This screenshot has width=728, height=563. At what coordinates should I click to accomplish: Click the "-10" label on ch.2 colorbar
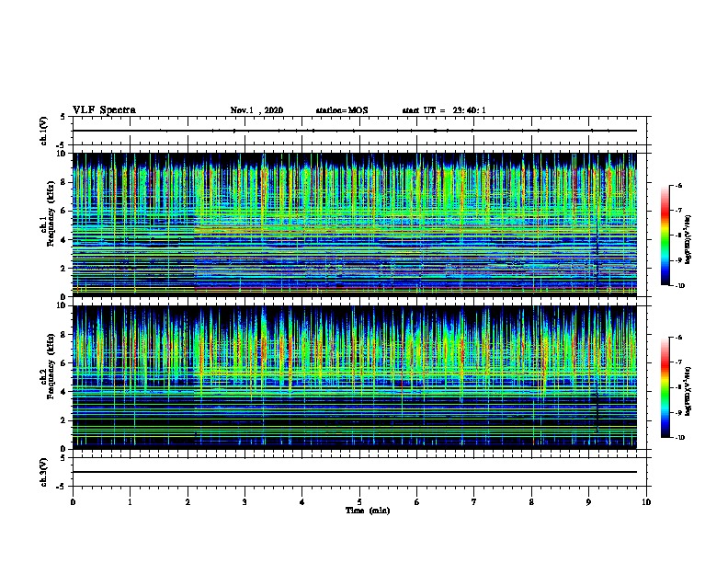(679, 438)
